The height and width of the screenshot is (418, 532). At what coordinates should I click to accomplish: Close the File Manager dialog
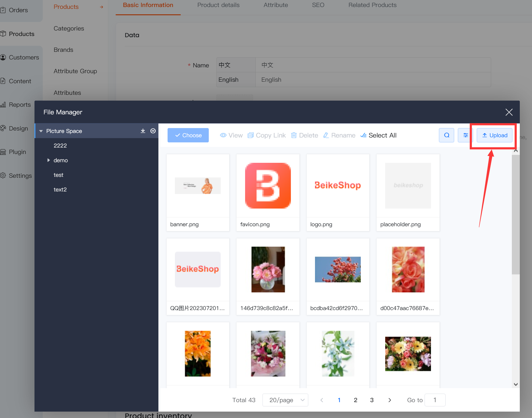pos(509,112)
